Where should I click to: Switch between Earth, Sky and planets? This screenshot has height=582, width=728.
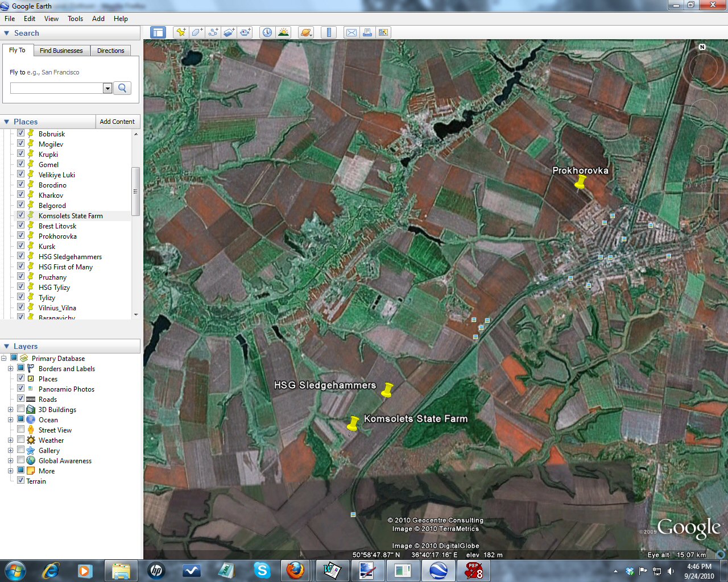coord(306,32)
